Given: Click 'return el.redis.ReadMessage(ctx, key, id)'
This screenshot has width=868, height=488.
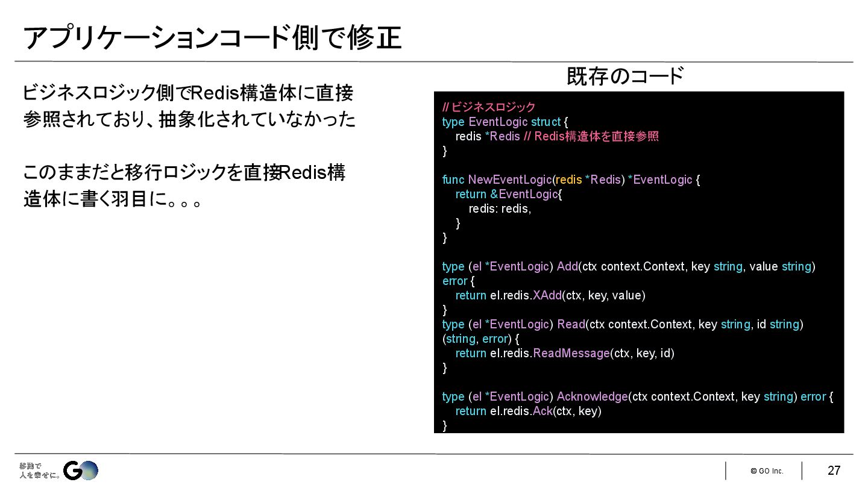Looking at the screenshot, I should (x=565, y=353).
